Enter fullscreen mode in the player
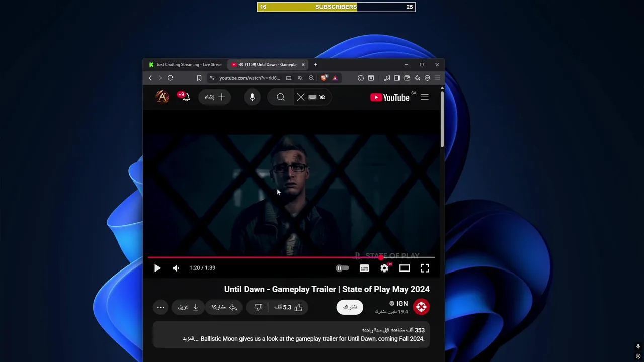This screenshot has height=362, width=644. [x=425, y=268]
